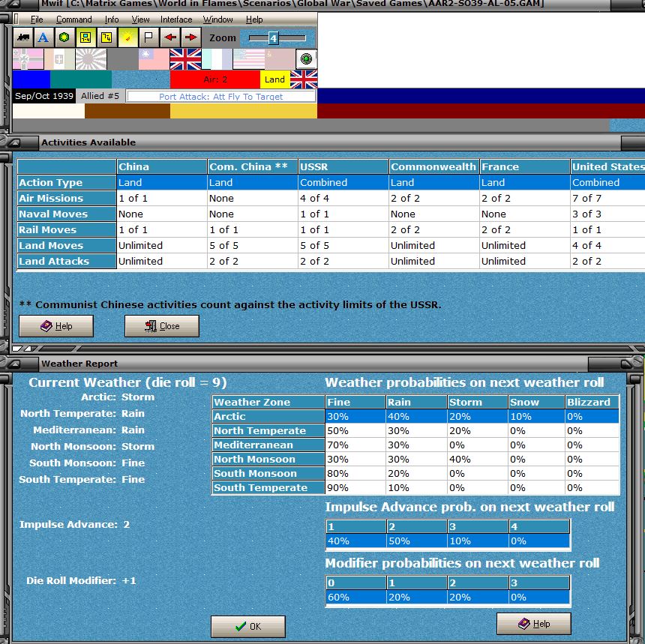Click Help button in Activities Available window
645x644 pixels.
point(56,326)
